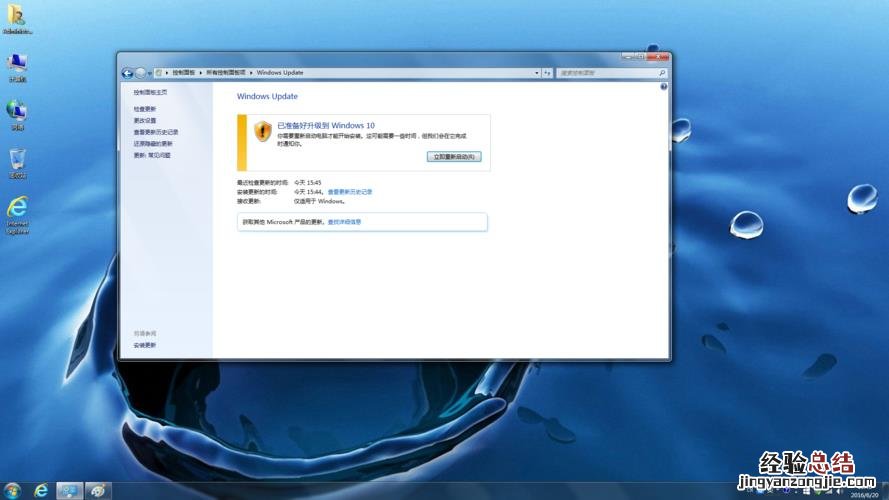Click 检查更新 in the left pane

pos(145,109)
